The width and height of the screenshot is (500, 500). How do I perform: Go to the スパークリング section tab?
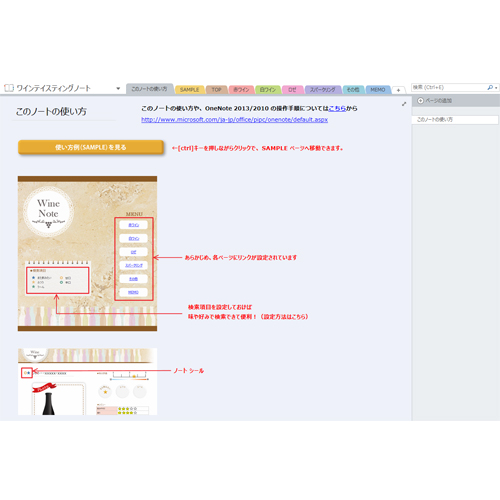point(322,90)
